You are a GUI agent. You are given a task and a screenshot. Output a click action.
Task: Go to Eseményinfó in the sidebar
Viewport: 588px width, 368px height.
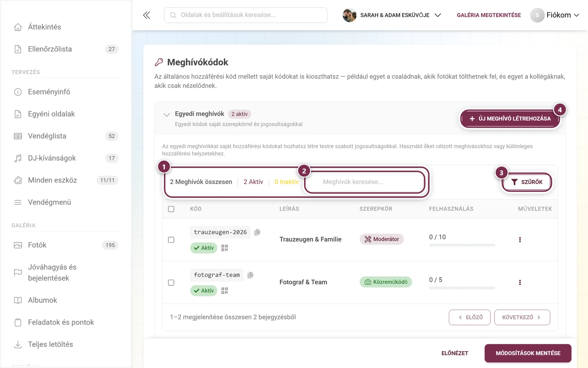[x=66, y=92]
